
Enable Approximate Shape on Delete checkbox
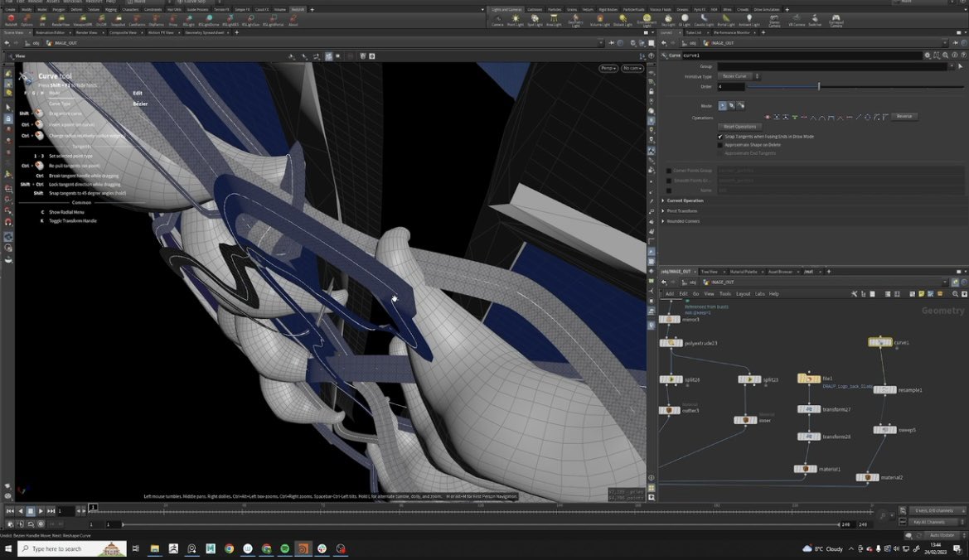click(x=719, y=145)
